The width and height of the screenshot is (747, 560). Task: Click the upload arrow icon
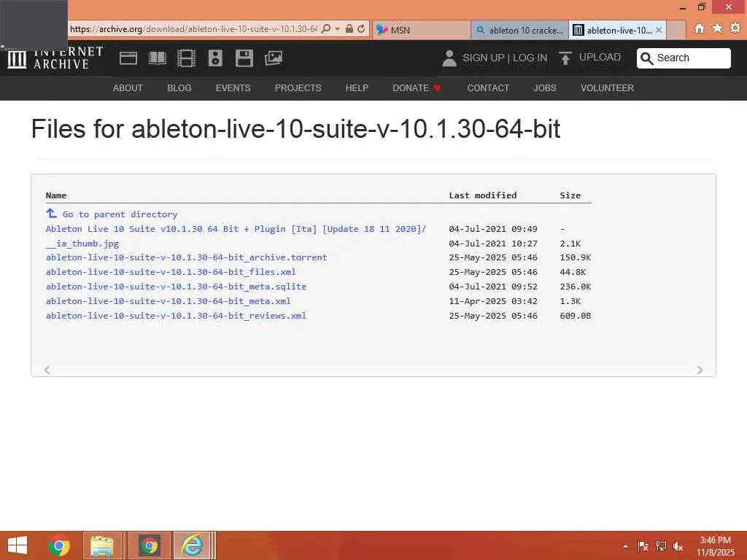pos(565,58)
